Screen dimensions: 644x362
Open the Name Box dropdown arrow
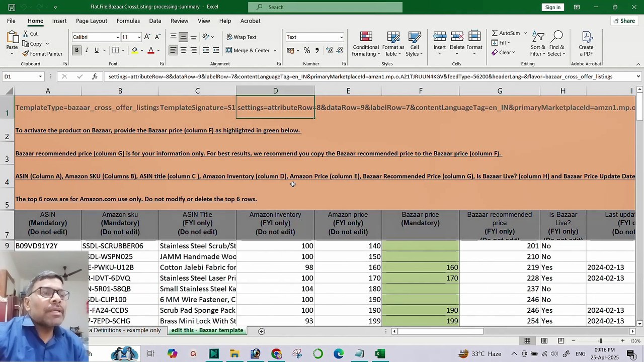(x=40, y=76)
